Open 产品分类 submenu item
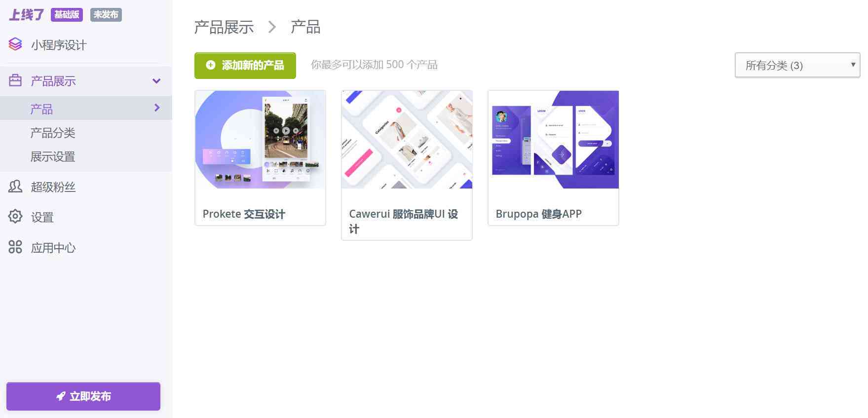 [53, 133]
